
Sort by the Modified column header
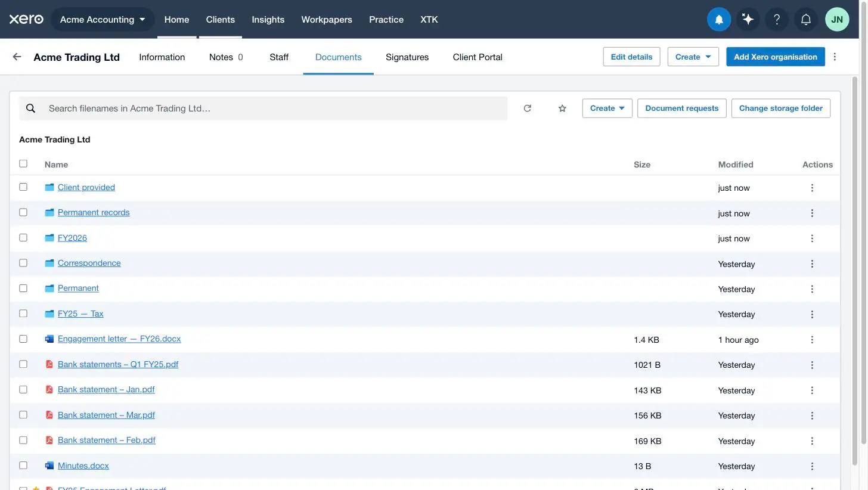(736, 165)
